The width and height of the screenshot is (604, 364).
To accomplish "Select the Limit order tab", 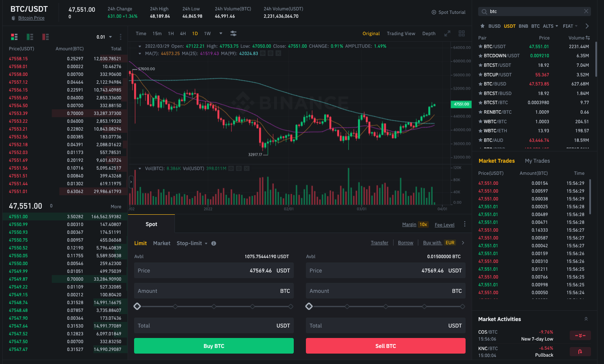I will 141,243.
